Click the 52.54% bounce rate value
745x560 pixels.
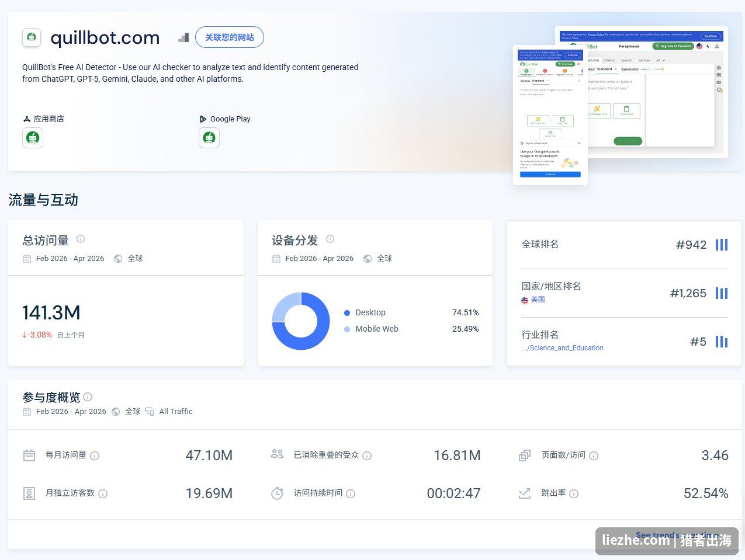pyautogui.click(x=706, y=493)
